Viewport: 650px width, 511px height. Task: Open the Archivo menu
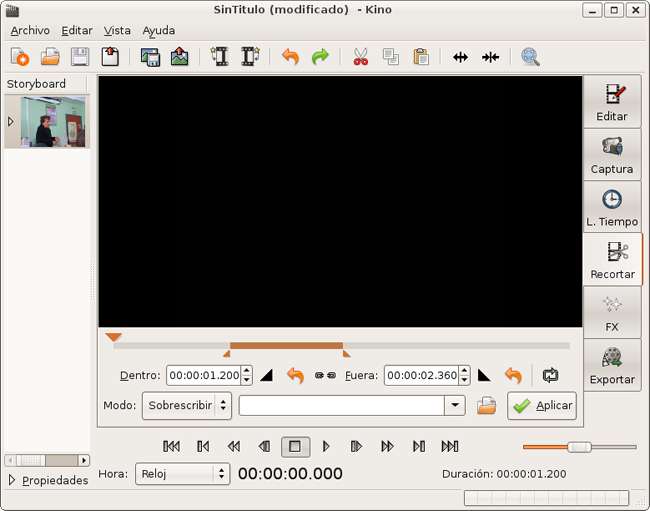tap(30, 31)
